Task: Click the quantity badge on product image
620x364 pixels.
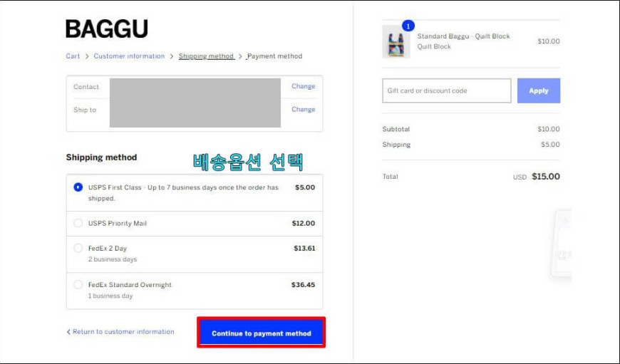Action: [x=408, y=26]
